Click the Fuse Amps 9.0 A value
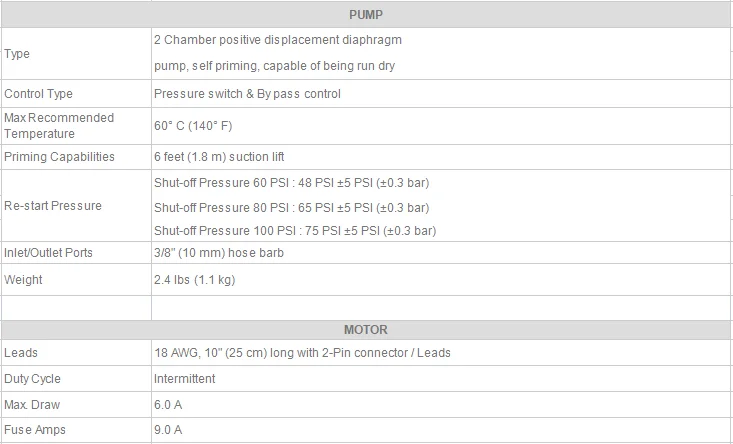Screen dimensions: 733x444 [x=168, y=430]
